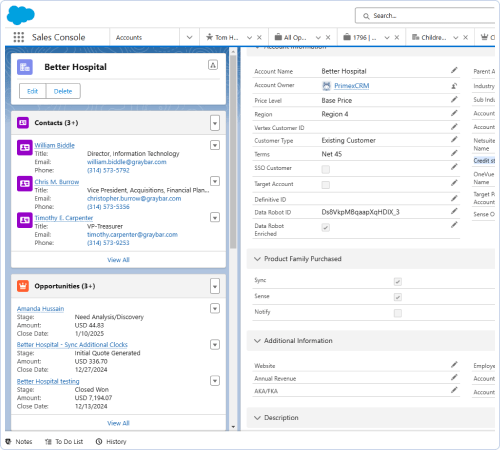Screen dimensions: 500x450
Task: Click the Edit button
Action: (x=32, y=91)
